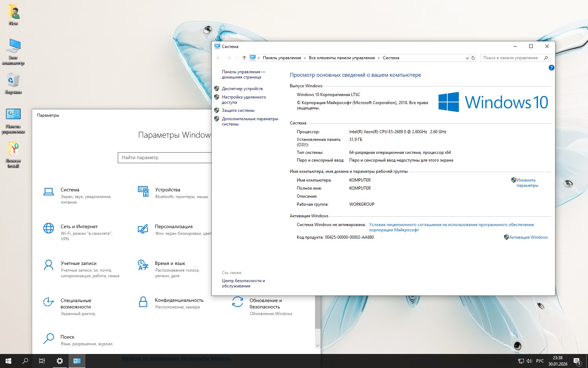Click Изменить параметры link
This screenshot has height=368, width=588.
click(527, 183)
